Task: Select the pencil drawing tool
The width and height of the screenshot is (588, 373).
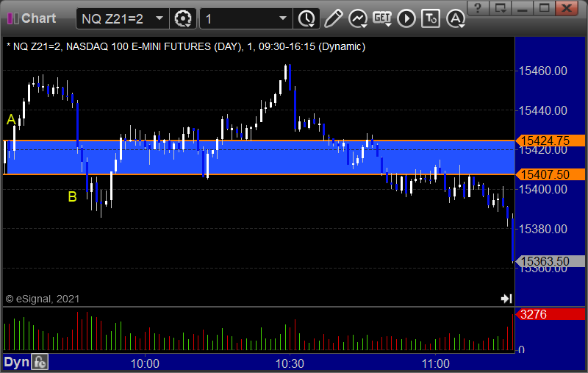Action: (x=333, y=18)
